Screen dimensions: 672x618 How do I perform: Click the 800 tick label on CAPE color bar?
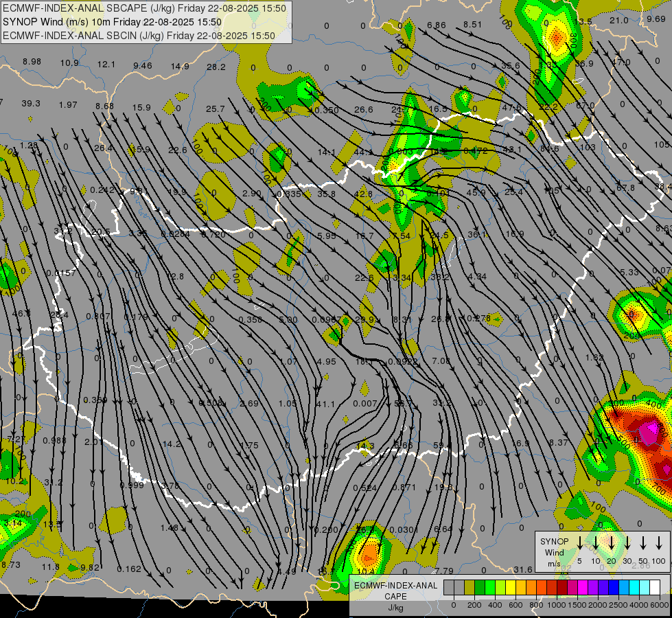point(536,605)
